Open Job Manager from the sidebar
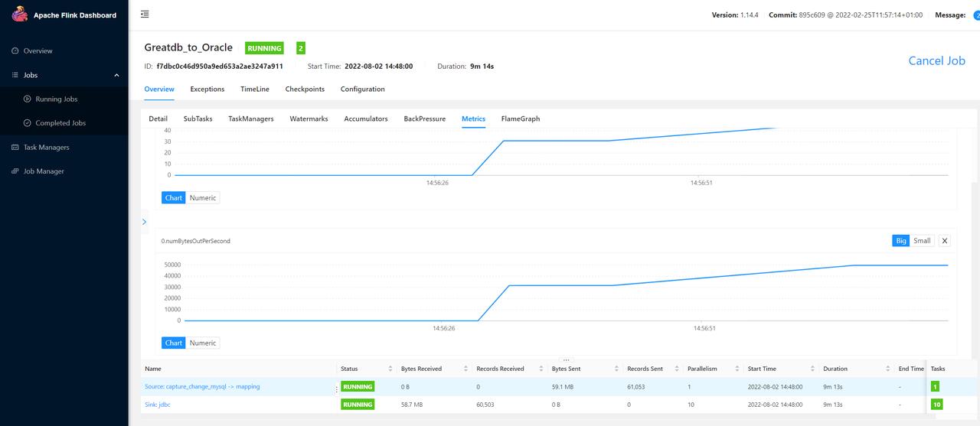 44,171
